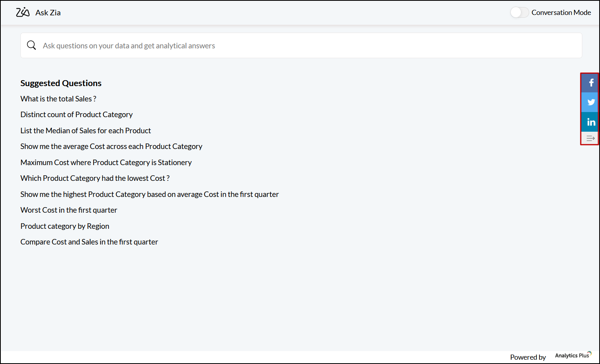The height and width of the screenshot is (364, 600).
Task: Click Worst Cost in the first quarter
Action: (x=68, y=210)
